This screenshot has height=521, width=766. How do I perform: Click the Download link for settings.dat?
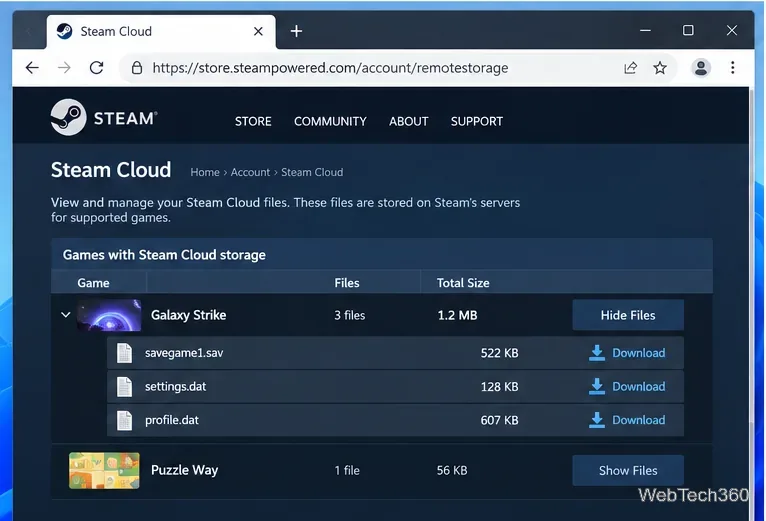tap(638, 387)
